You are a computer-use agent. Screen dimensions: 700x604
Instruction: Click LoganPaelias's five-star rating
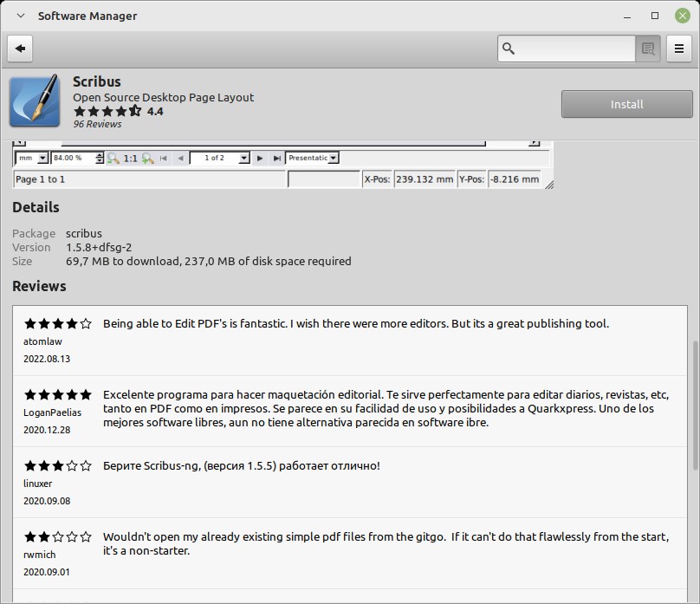(x=57, y=394)
